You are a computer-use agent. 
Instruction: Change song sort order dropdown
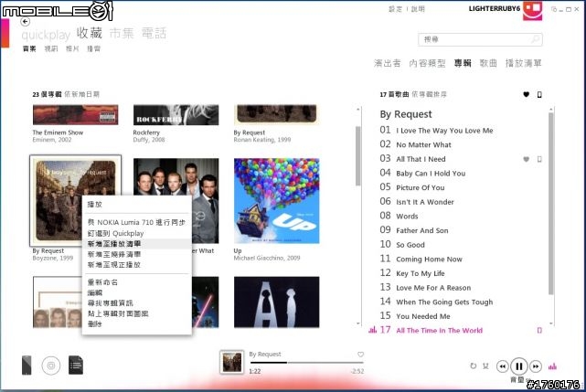(x=430, y=94)
